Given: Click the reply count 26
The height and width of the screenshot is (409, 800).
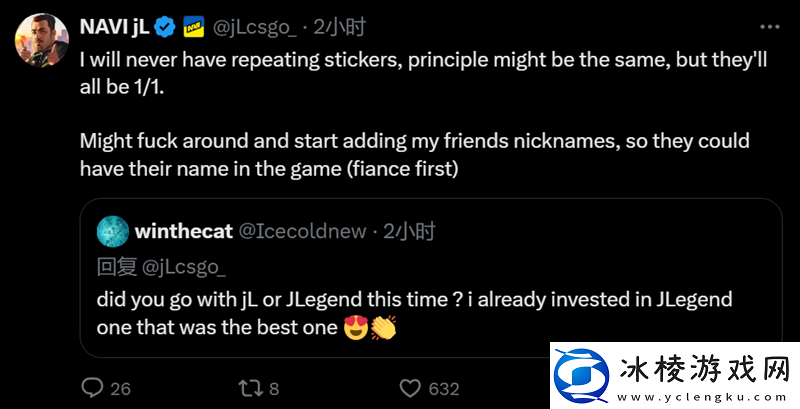Looking at the screenshot, I should [121, 388].
